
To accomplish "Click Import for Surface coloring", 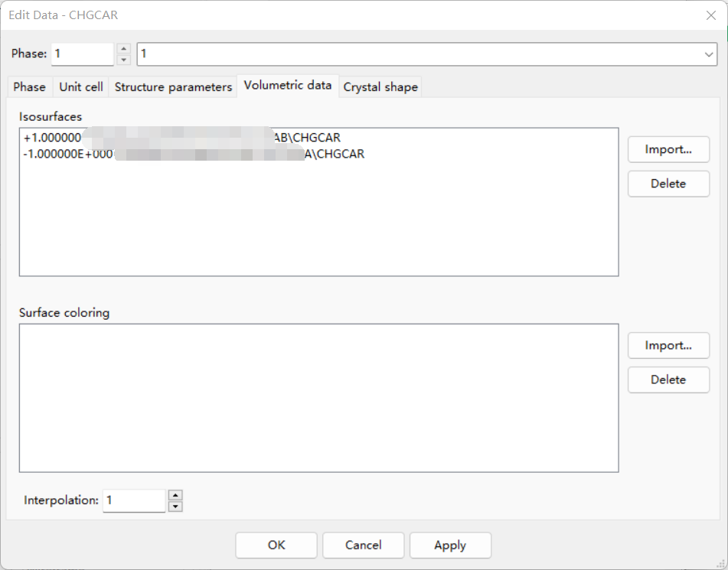I will point(668,345).
